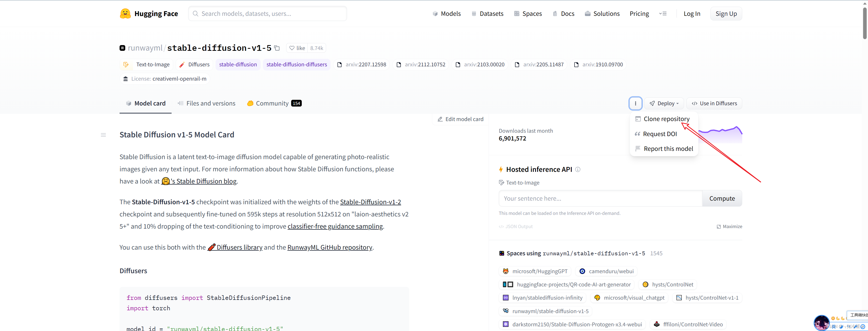Viewport: 868px width, 331px height.
Task: Like the stable-diffusion-v1-5 model
Action: [x=297, y=48]
